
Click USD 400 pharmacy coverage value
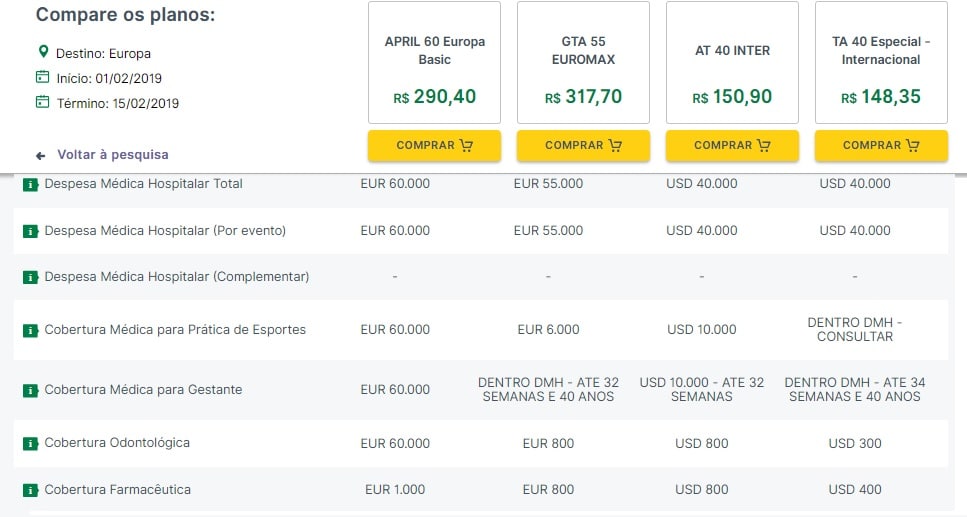tap(855, 489)
